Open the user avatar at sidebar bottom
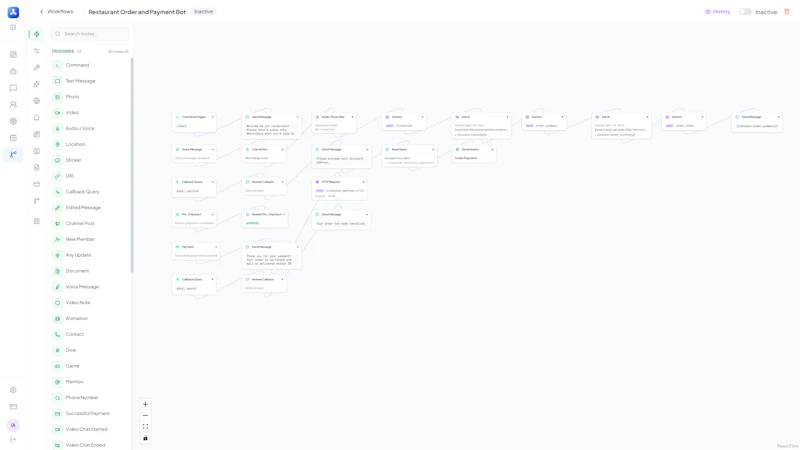 coord(13,425)
